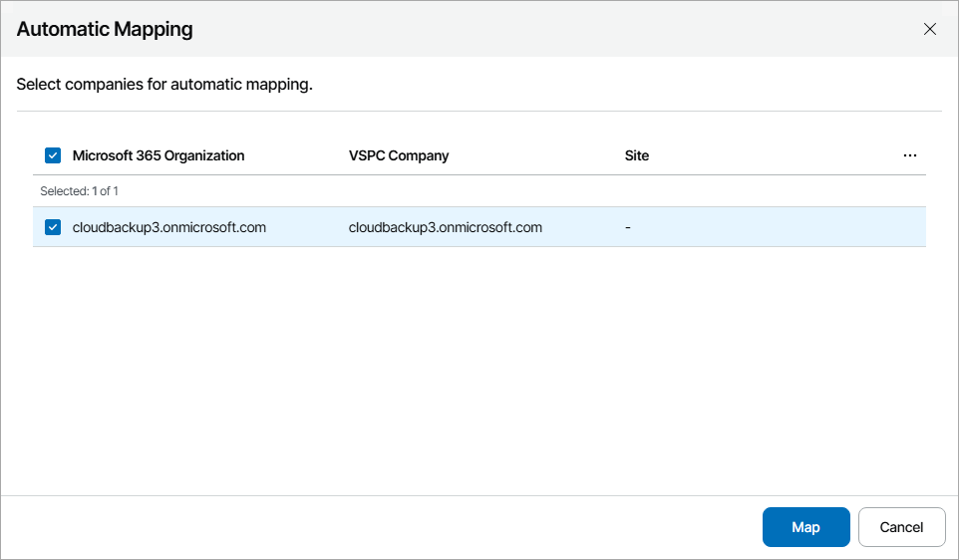This screenshot has width=959, height=560.
Task: Cancel the automatic mapping
Action: coord(901,527)
